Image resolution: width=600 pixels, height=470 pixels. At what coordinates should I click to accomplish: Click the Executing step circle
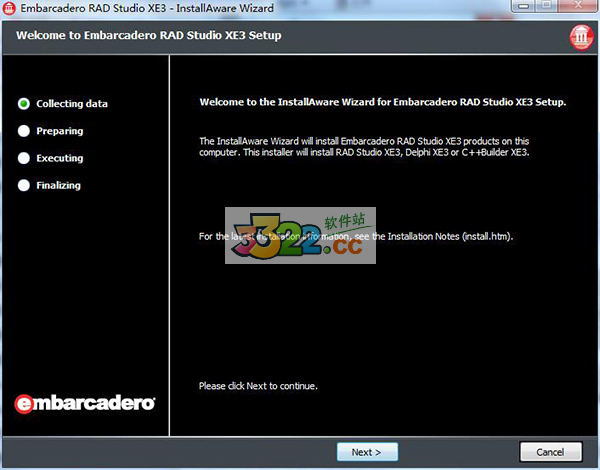click(x=24, y=158)
